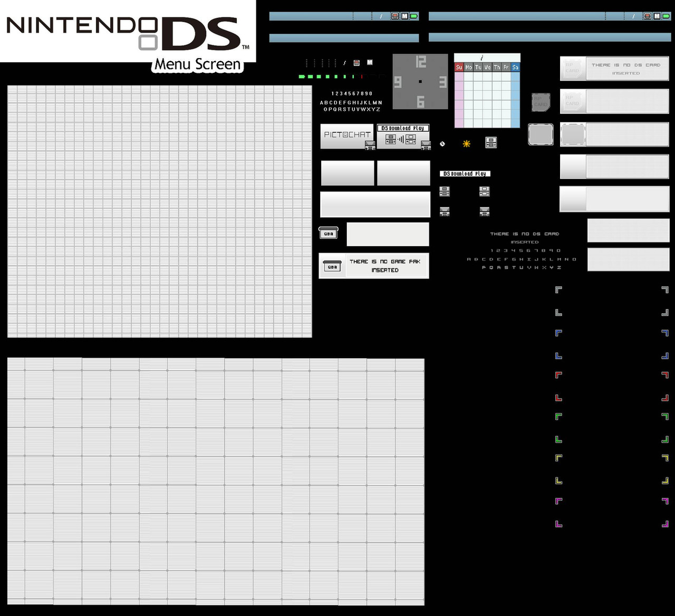Click the small-tile grid background sprite
Viewport: 675px width, 616px height.
(x=160, y=211)
